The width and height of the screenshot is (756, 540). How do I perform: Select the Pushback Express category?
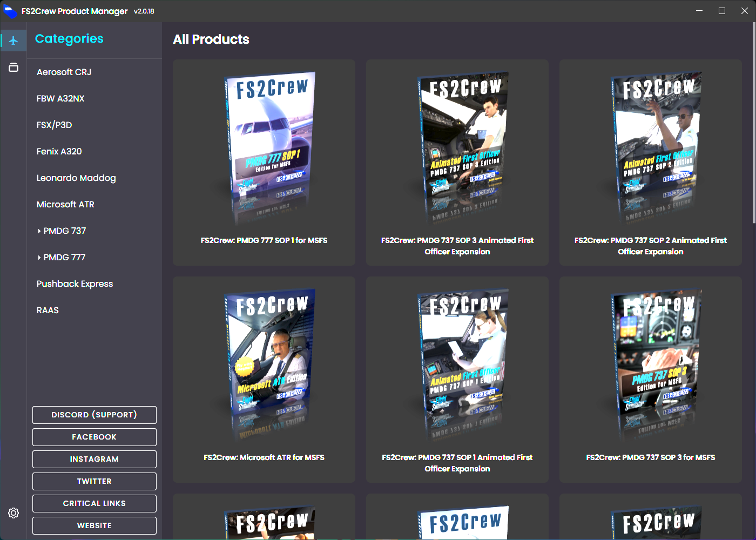75,283
